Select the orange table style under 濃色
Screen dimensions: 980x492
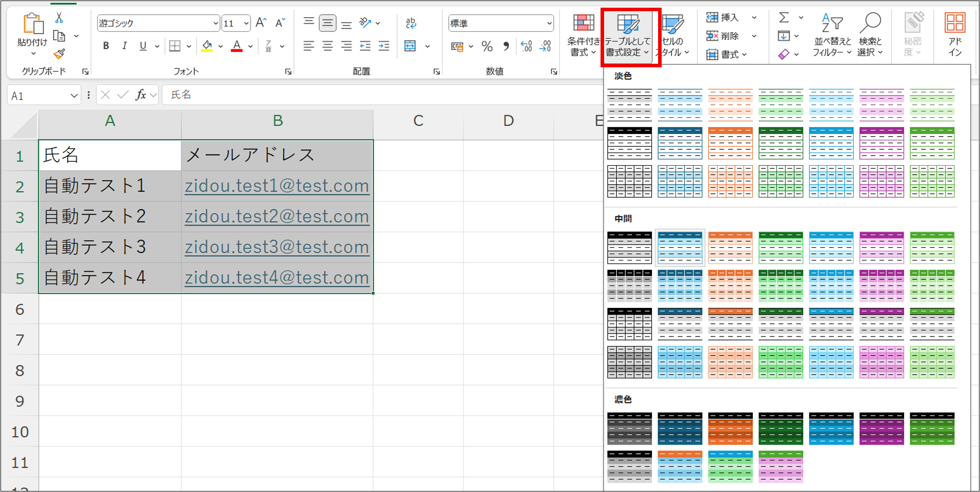(x=730, y=429)
